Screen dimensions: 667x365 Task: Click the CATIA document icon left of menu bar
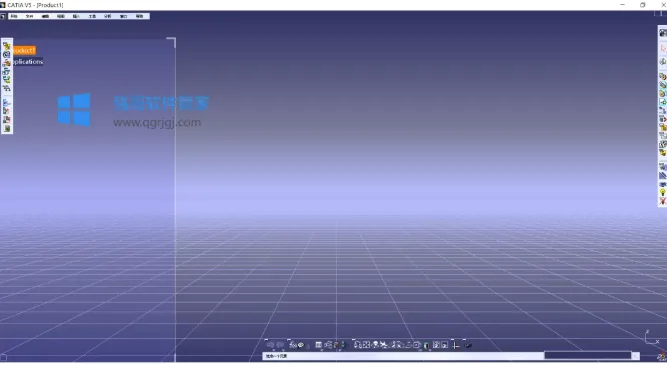[3, 16]
